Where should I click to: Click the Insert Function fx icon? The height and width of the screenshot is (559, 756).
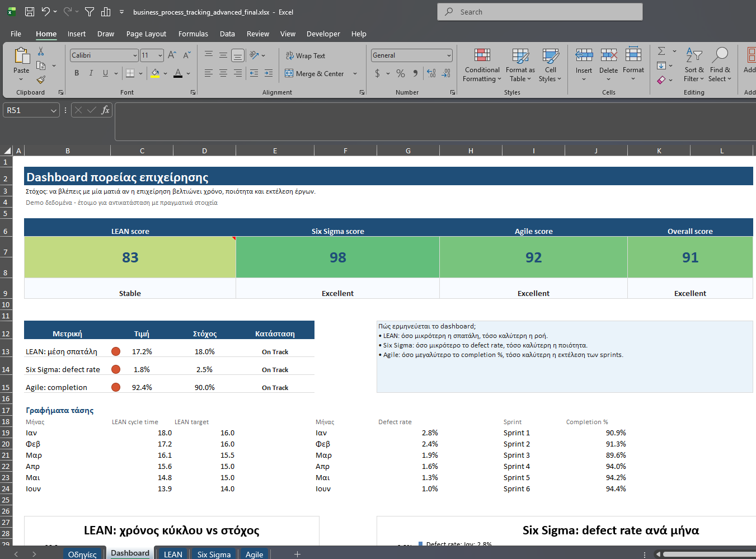105,110
